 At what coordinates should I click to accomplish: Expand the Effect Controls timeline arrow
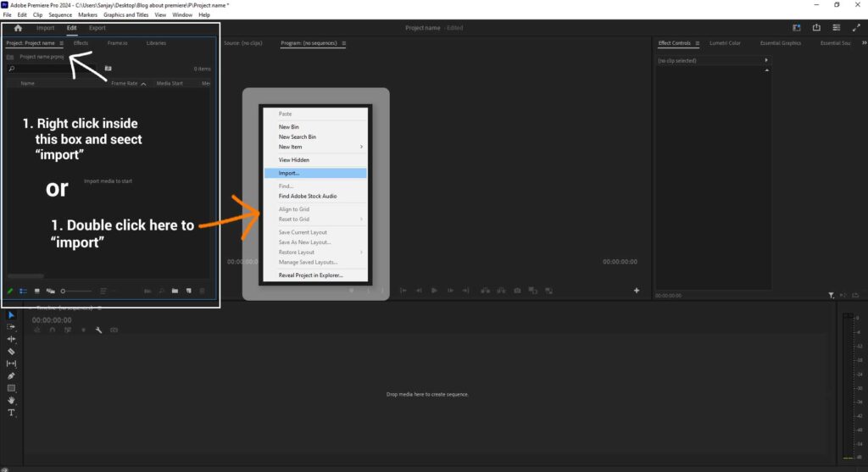766,60
